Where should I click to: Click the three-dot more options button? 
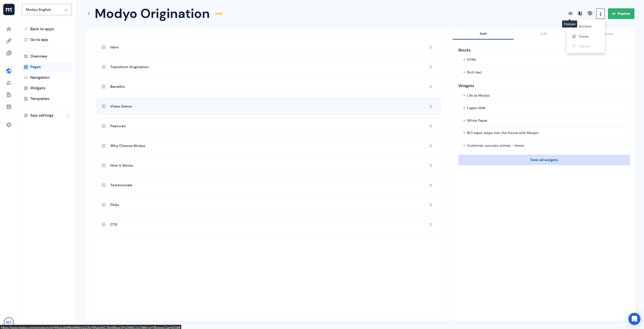tap(600, 14)
